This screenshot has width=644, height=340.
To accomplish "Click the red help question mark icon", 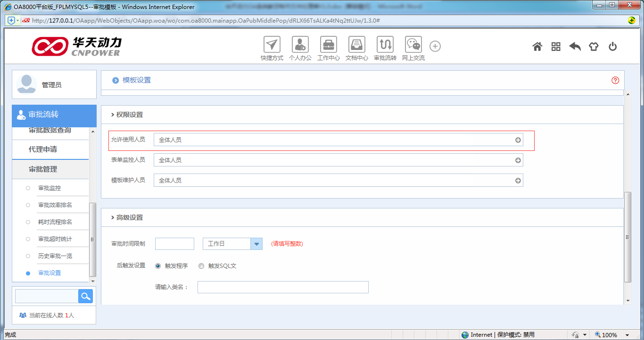I will tap(615, 80).
